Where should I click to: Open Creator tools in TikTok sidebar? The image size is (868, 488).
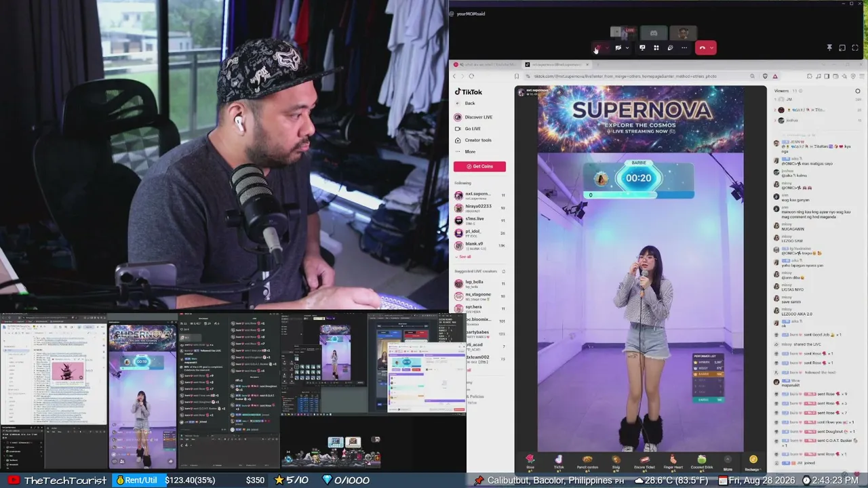point(473,140)
